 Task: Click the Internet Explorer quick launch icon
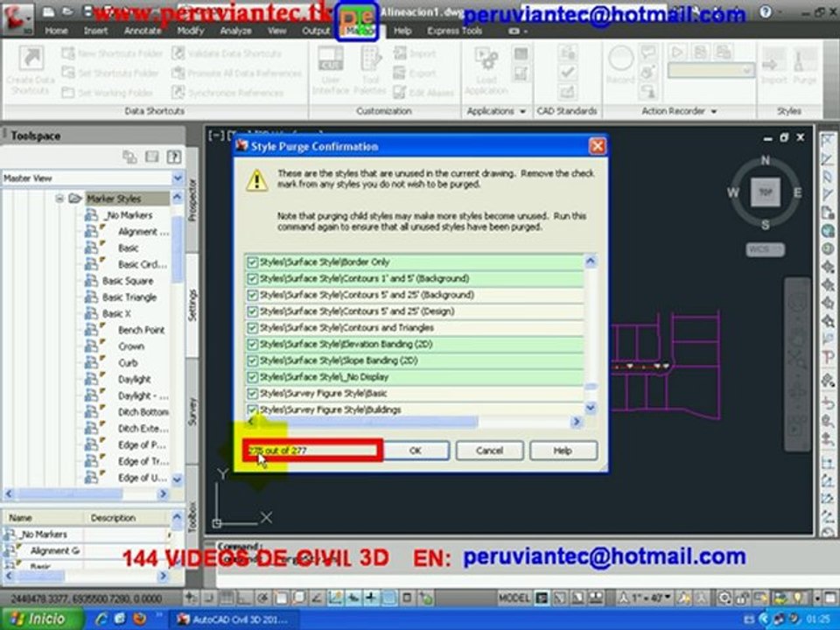101,619
